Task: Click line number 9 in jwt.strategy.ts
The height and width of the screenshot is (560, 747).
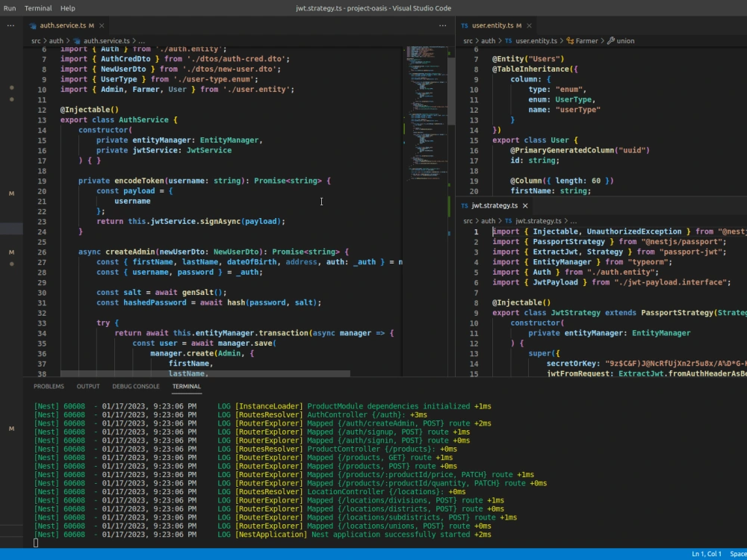Action: 476,313
